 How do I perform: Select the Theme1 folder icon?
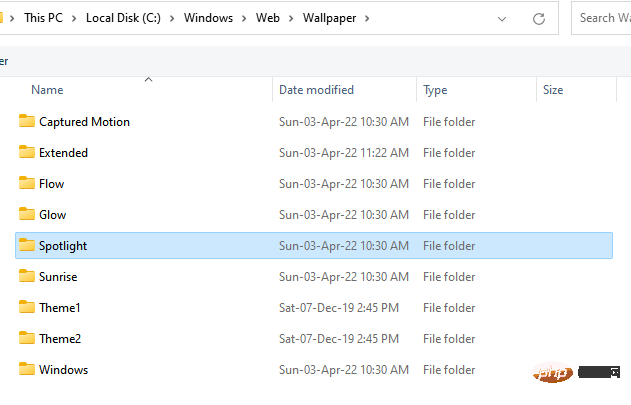pos(27,307)
